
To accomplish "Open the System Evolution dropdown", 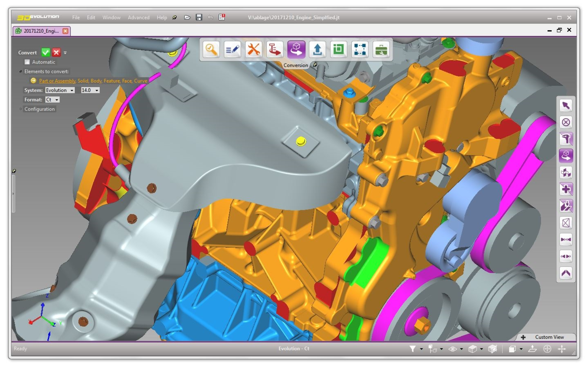I will point(60,90).
